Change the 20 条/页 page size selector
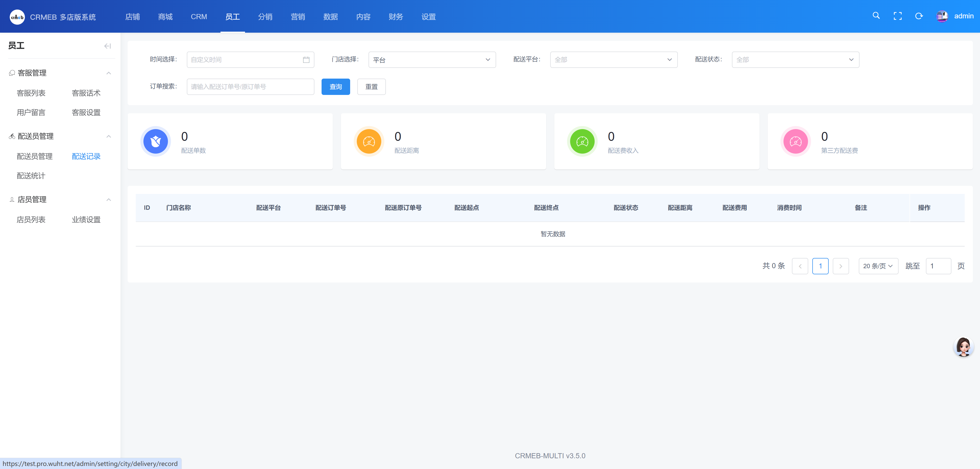This screenshot has width=980, height=469. 878,266
